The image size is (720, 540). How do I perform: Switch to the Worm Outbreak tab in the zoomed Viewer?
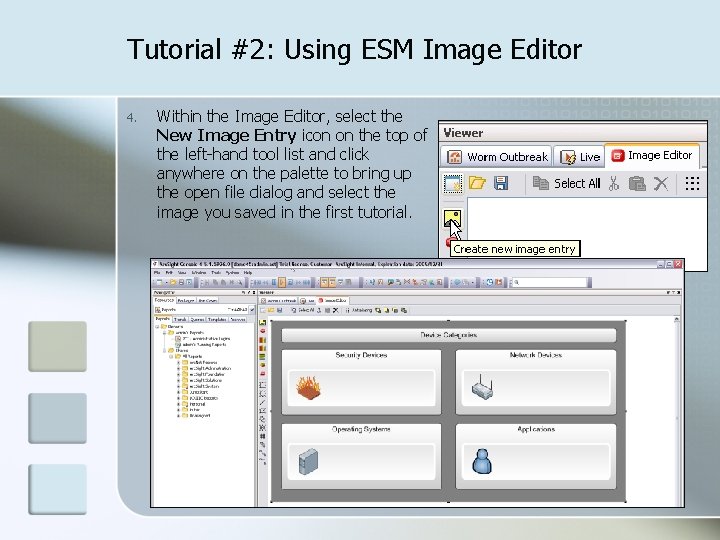(x=497, y=157)
